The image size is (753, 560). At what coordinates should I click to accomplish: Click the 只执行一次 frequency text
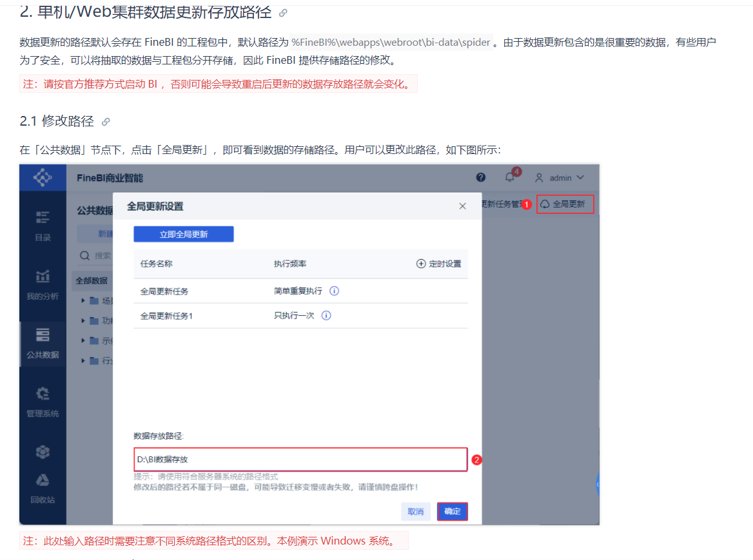tap(294, 315)
